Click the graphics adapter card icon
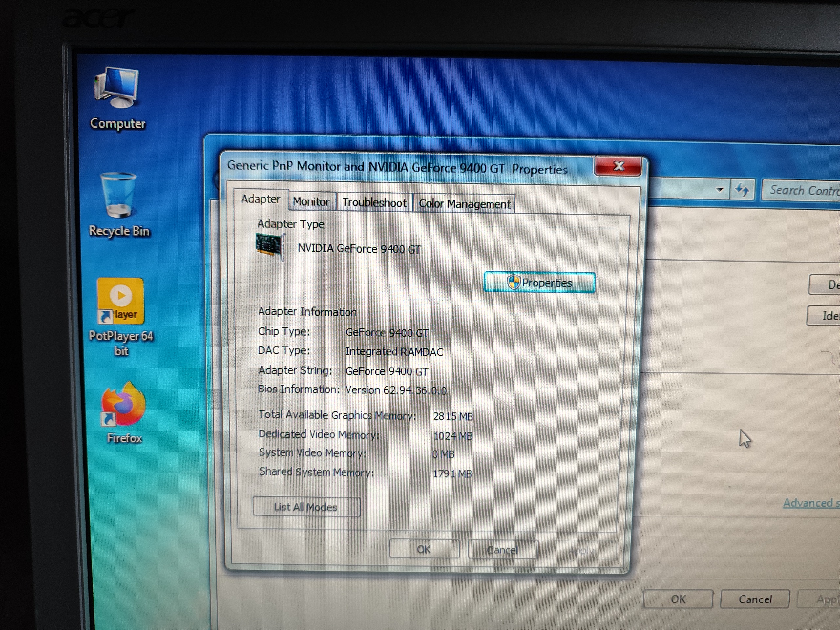The width and height of the screenshot is (840, 630). pyautogui.click(x=270, y=246)
